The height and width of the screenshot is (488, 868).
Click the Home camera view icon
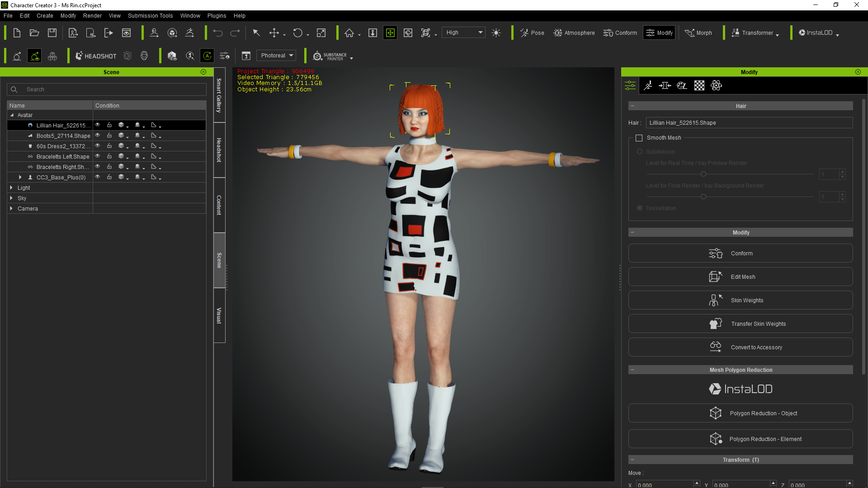349,33
